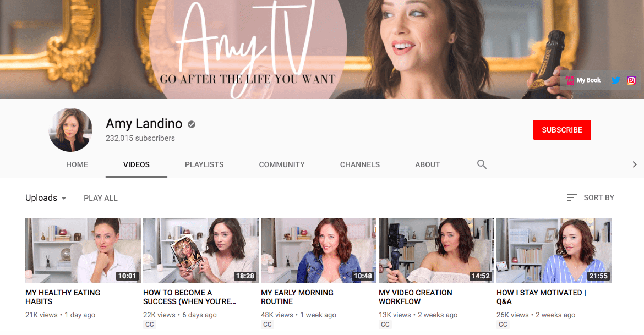Click the title MY EARLY MORNING ROUTINE
The height and width of the screenshot is (335, 644).
click(297, 297)
